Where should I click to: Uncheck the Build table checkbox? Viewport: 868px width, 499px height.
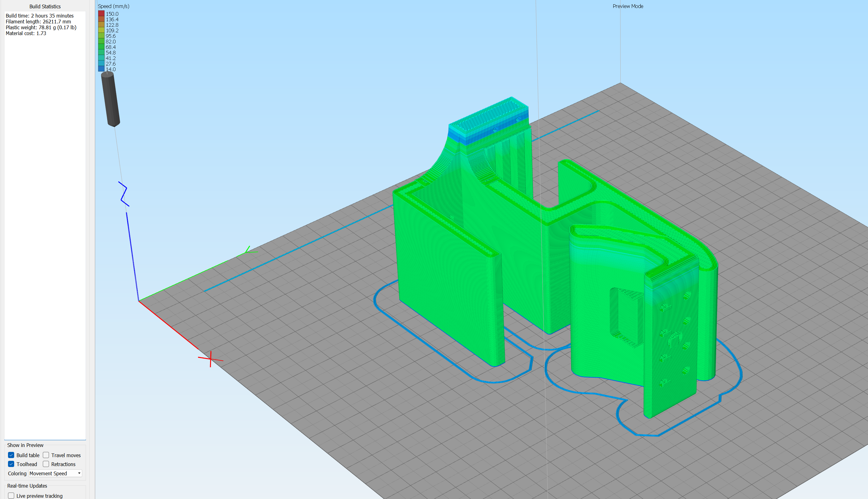point(11,455)
